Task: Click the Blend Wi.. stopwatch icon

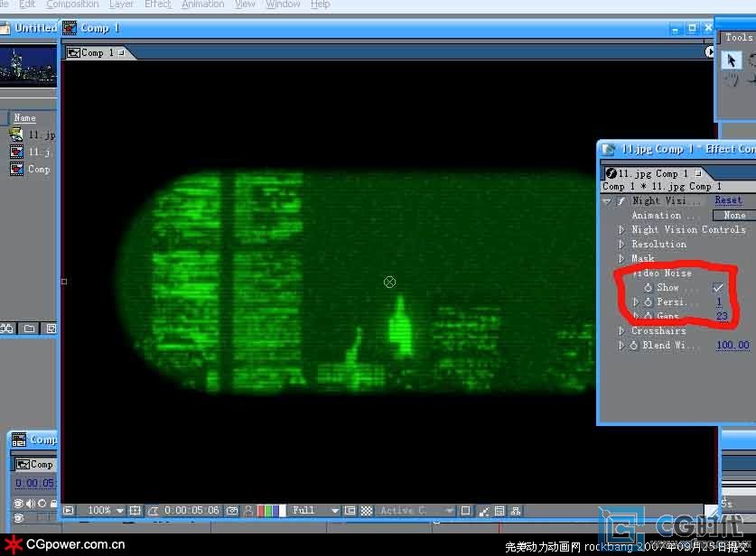Action: tap(634, 346)
